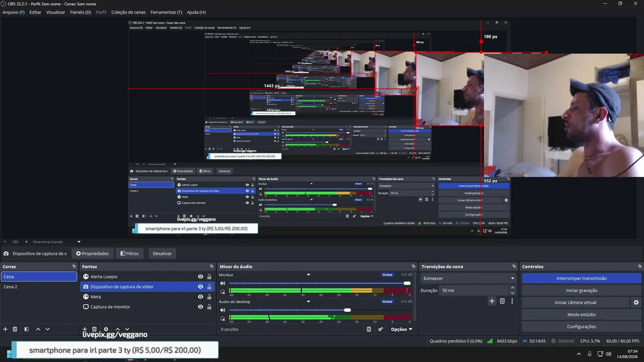Open transition properties three-dot menu
Viewport: 644px width, 362px height.
[512, 301]
